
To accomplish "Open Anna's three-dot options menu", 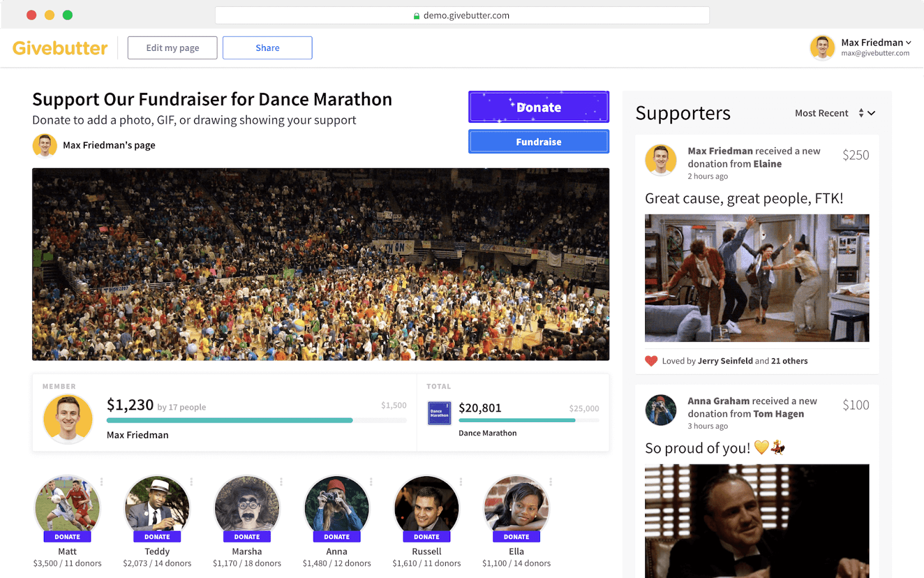I will pyautogui.click(x=371, y=481).
